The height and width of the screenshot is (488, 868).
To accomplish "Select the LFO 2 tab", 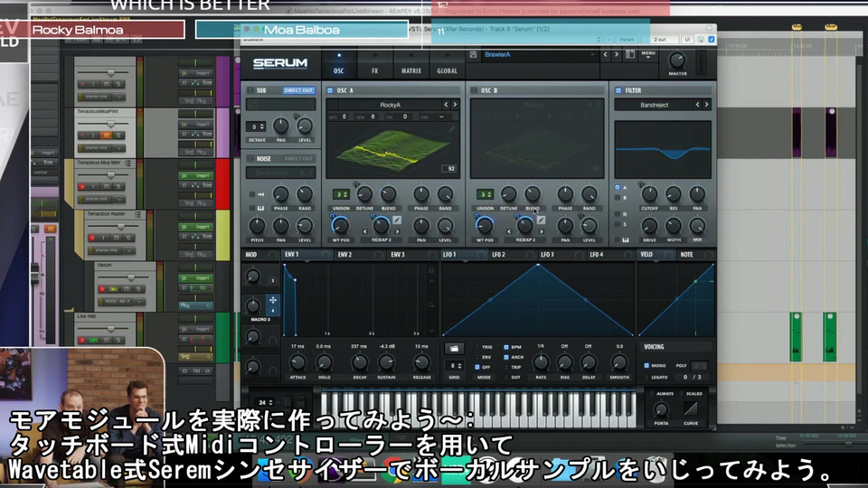I will 499,255.
